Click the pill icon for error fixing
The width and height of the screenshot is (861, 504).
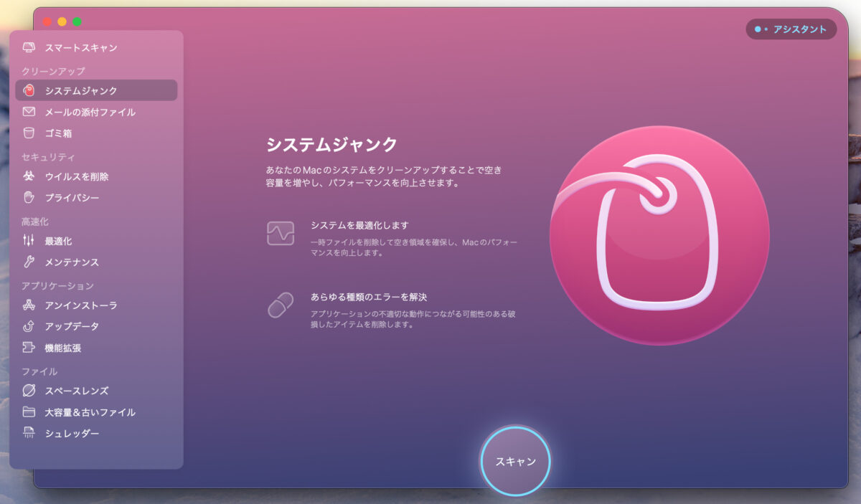click(x=281, y=305)
